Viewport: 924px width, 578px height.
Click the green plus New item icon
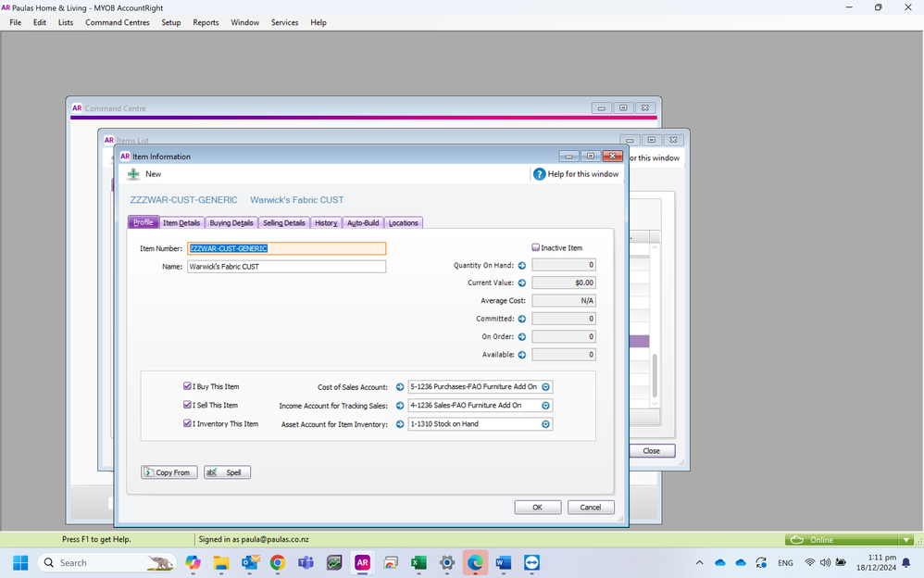(x=134, y=174)
